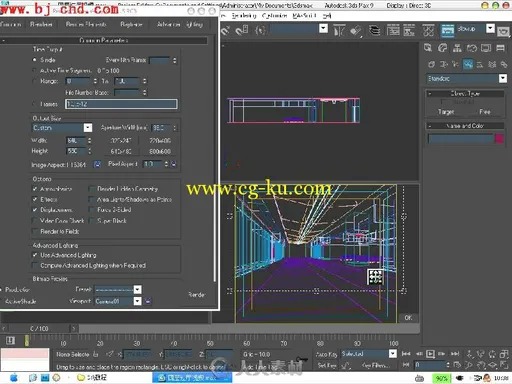Open the Rendering menu

[x=244, y=16]
